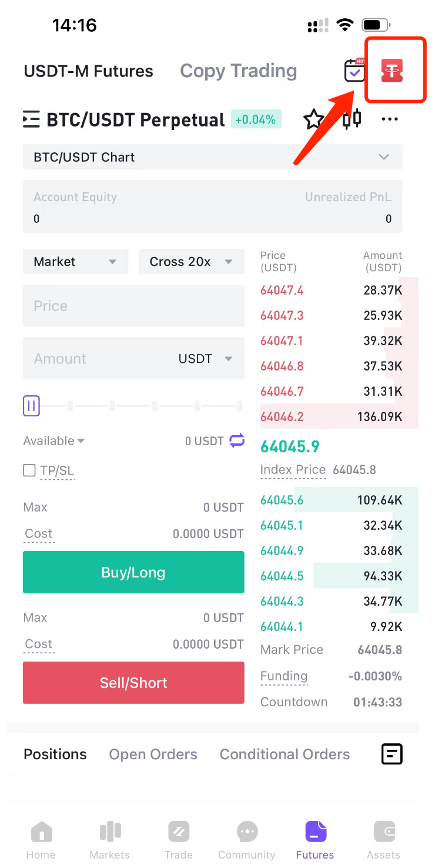Open the pair list icon beside BTC/USDT Perpetual

(31, 119)
